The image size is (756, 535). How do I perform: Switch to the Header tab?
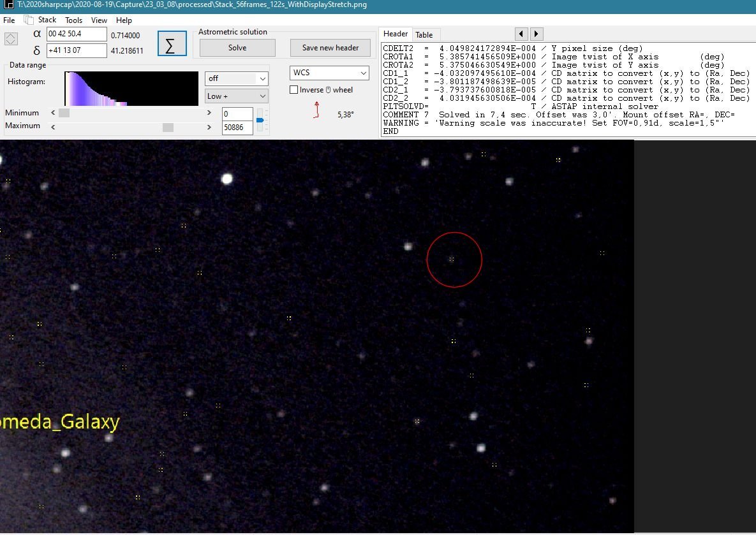coord(396,34)
